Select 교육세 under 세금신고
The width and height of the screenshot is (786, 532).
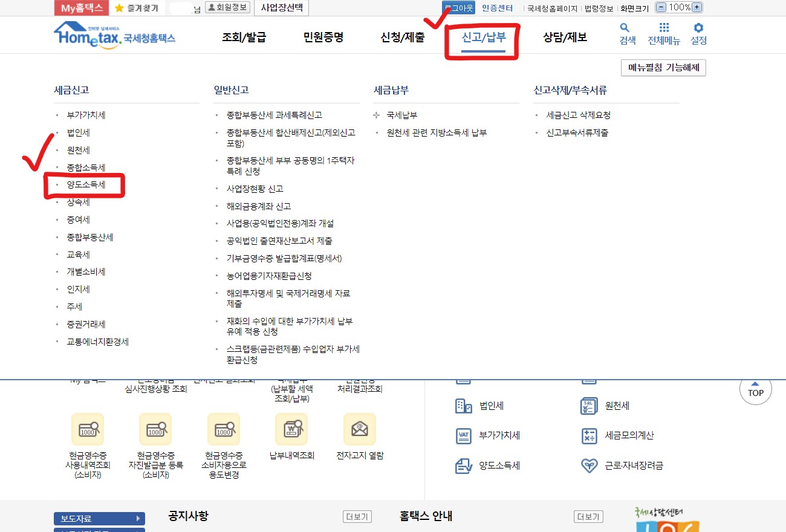tap(78, 255)
